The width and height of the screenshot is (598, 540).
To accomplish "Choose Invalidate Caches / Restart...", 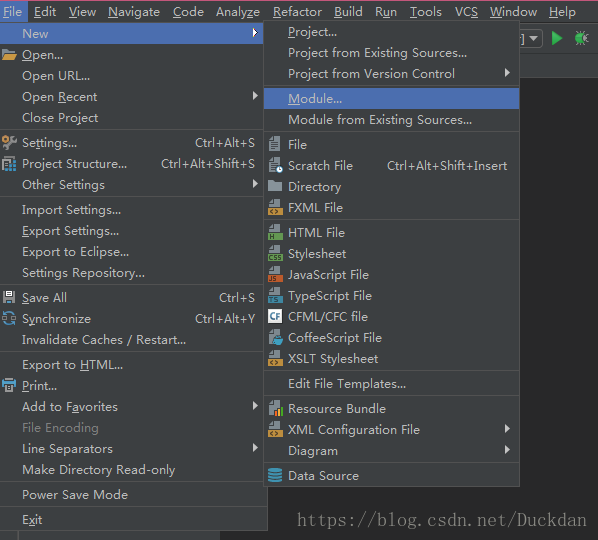I will (x=132, y=339).
